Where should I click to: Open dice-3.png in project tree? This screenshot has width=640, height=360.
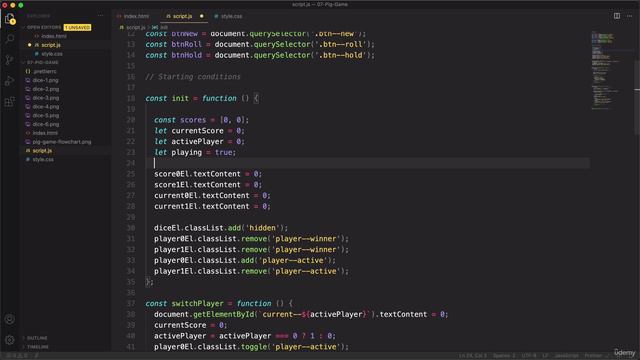[46, 98]
